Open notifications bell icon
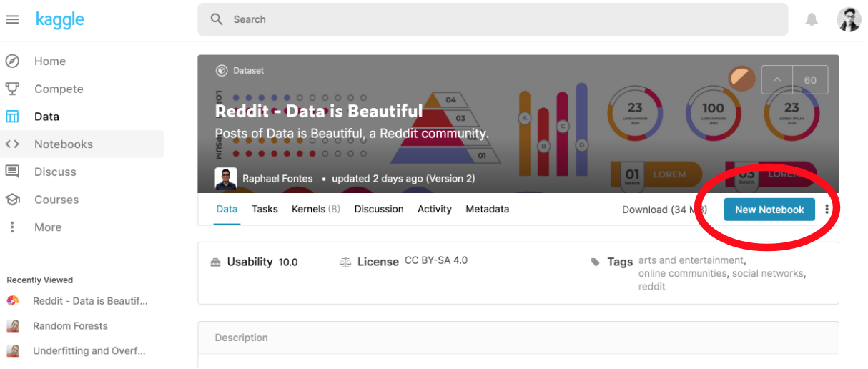The height and width of the screenshot is (369, 868). (x=812, y=20)
